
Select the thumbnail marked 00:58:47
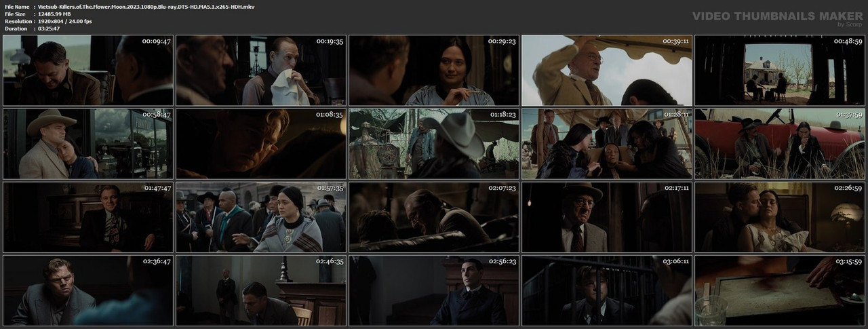tap(88, 144)
